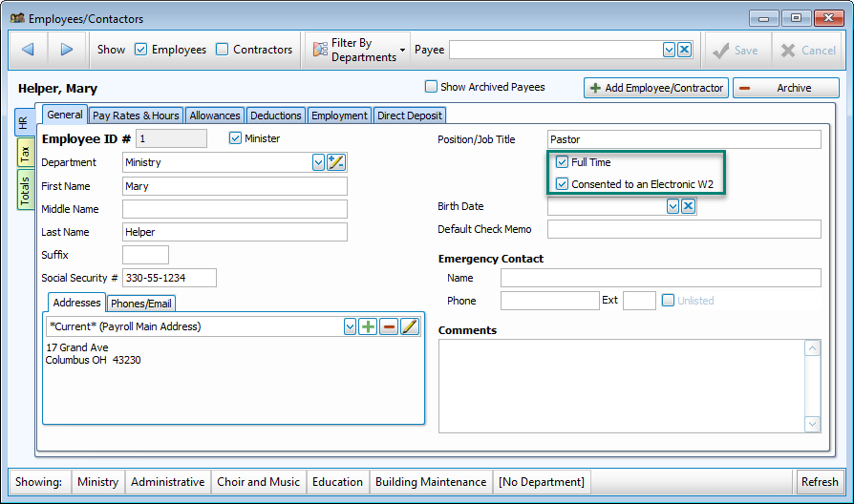This screenshot has height=504, width=854.
Task: Clear the Payee field with X icon
Action: (685, 50)
